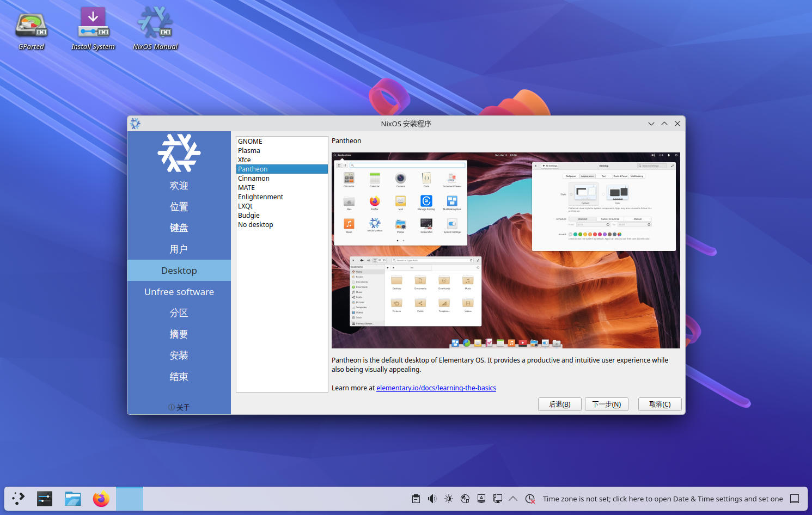Viewport: 812px width, 515px height.
Task: Launch Firefox from the taskbar
Action: [x=101, y=499]
